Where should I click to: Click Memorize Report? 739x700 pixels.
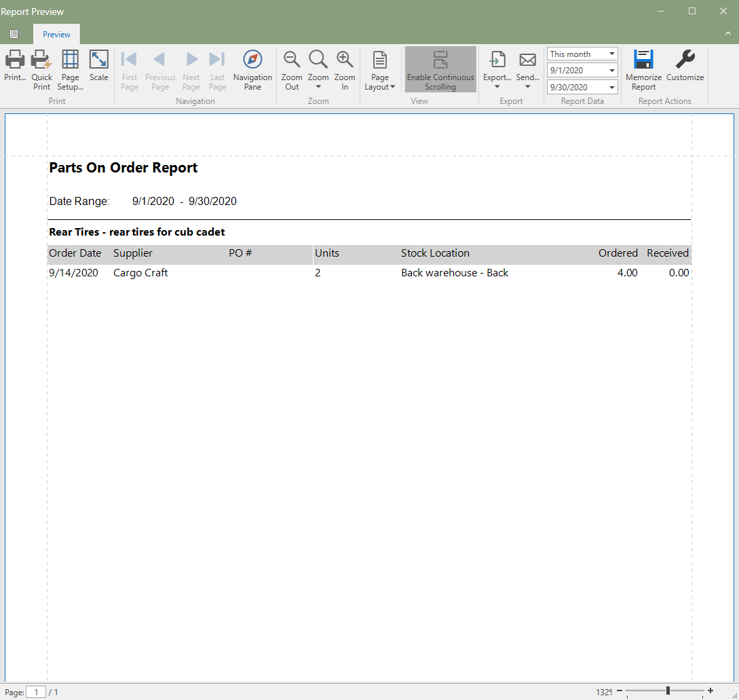pyautogui.click(x=643, y=71)
